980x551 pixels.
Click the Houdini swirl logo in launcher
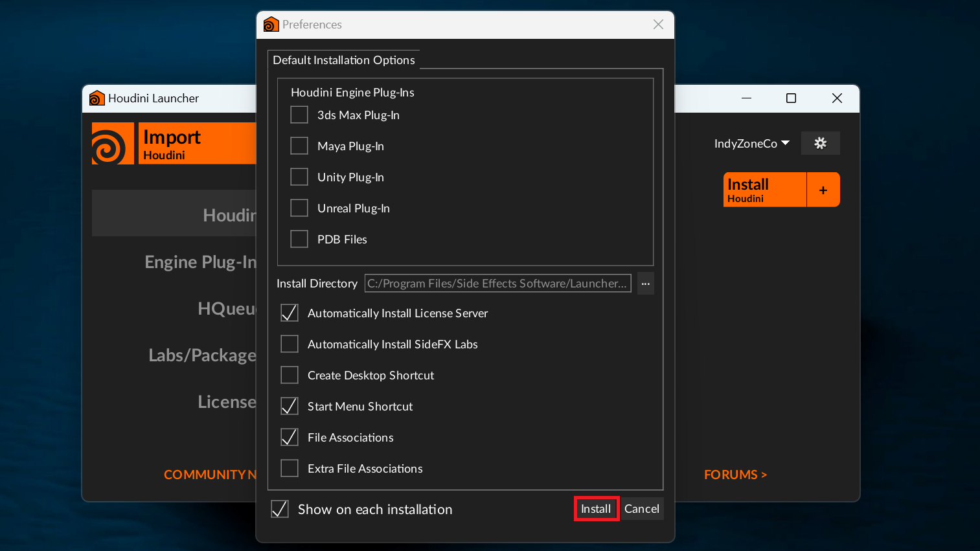pos(113,143)
